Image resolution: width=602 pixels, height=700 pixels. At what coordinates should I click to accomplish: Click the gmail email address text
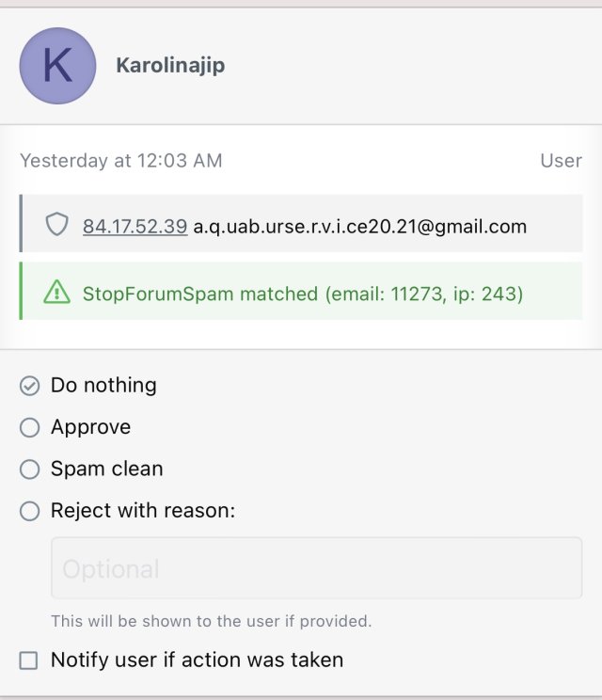click(359, 227)
